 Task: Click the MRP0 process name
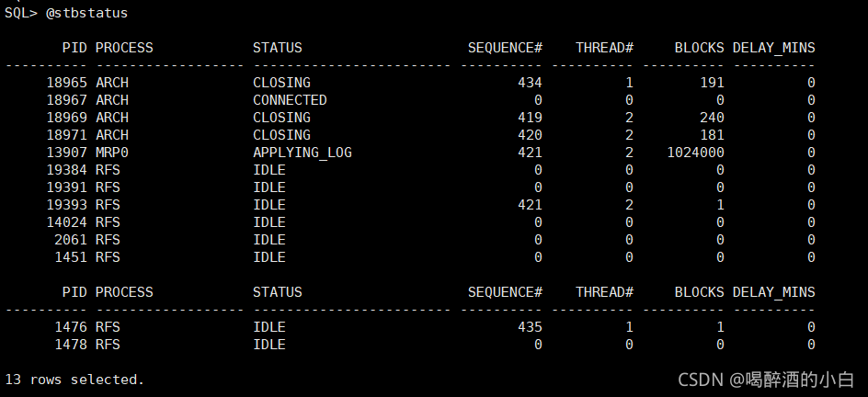[x=112, y=153]
